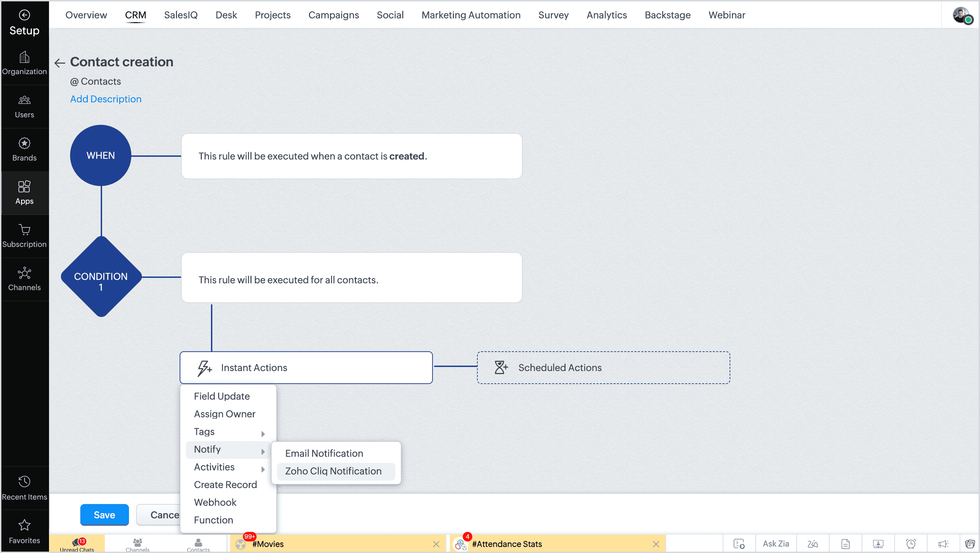Click the blue Save button

tap(104, 515)
